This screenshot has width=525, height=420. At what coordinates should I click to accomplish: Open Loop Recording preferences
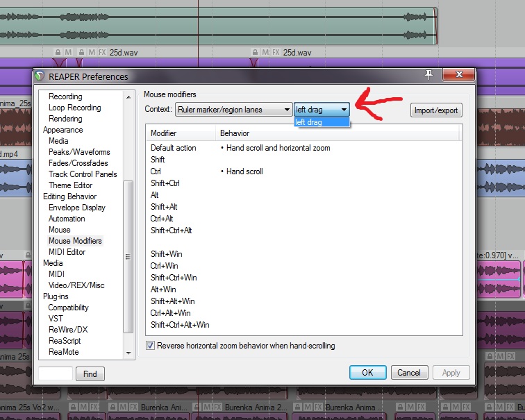pyautogui.click(x=75, y=108)
